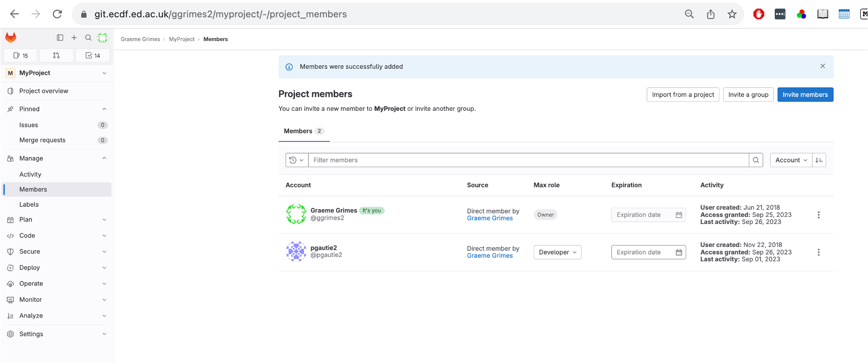Open the create new plus menu

[74, 37]
